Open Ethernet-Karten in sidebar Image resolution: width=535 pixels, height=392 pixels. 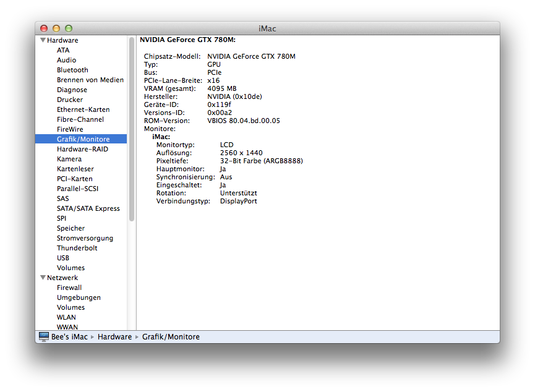83,109
